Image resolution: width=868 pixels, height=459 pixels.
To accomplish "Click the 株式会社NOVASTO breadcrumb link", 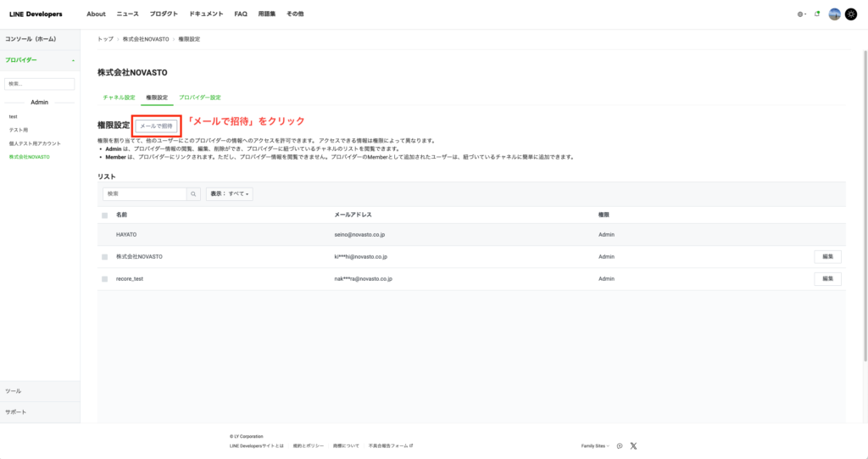I will coord(146,39).
